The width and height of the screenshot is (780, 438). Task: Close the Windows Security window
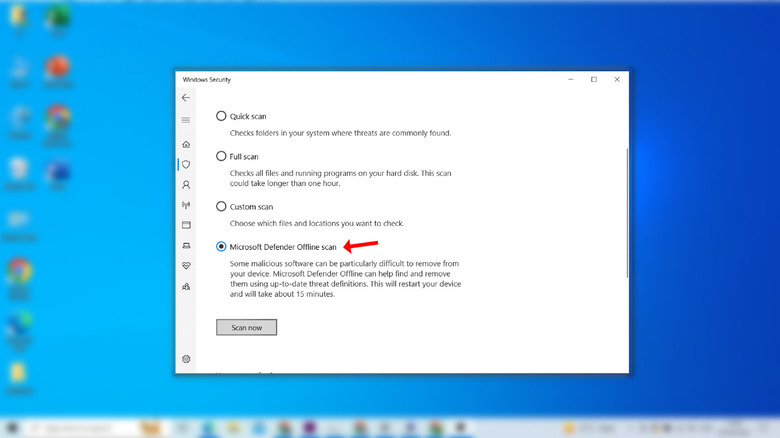pyautogui.click(x=617, y=79)
